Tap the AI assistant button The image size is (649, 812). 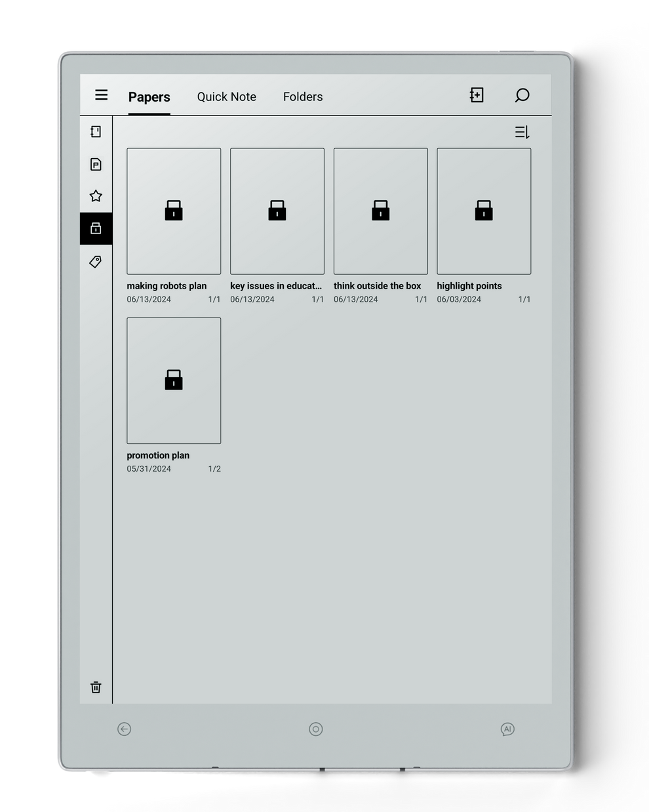click(507, 729)
